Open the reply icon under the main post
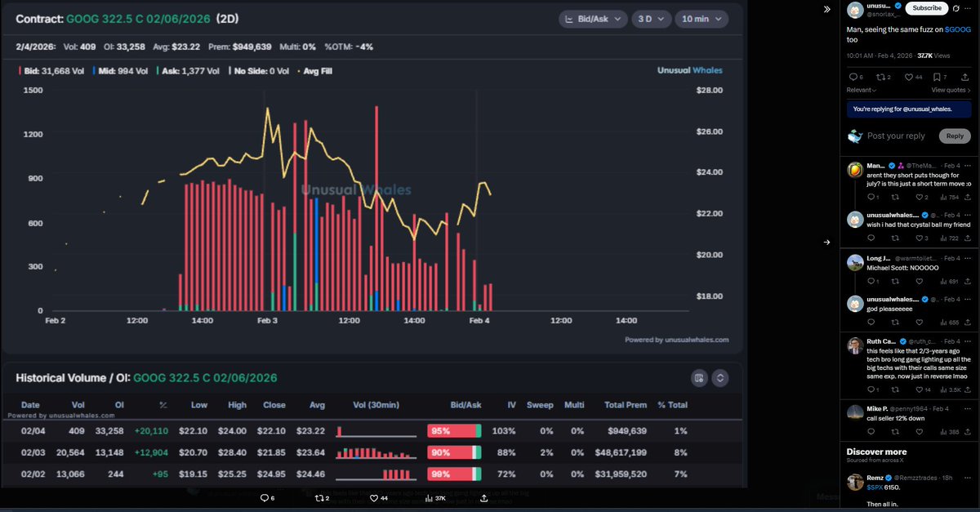Screen dimensions: 980x512 (852, 77)
